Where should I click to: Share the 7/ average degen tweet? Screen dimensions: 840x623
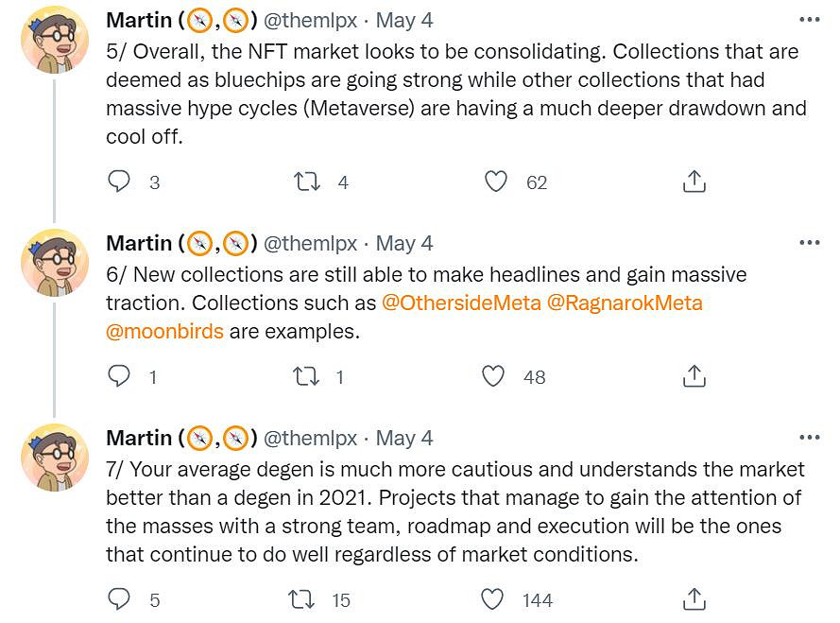click(x=694, y=599)
